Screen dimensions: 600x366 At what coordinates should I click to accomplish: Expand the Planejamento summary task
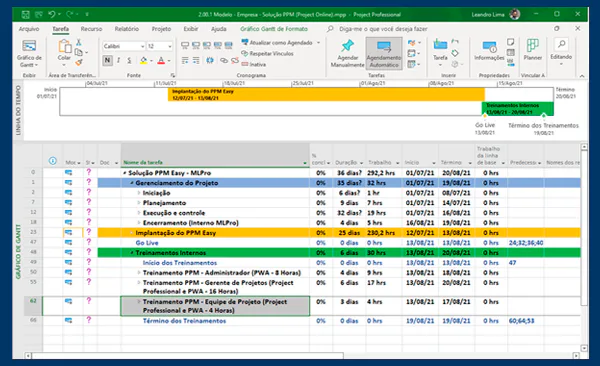[139, 203]
